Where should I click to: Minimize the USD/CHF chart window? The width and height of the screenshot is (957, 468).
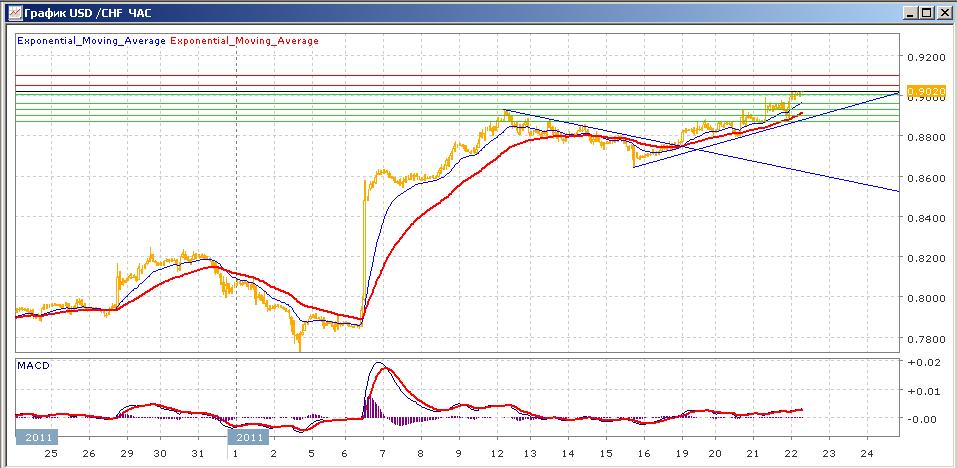(912, 12)
